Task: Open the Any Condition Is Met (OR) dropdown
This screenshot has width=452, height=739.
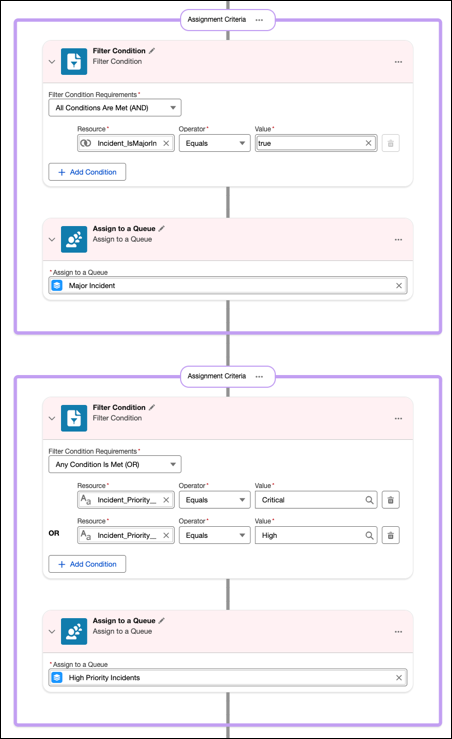Action: pos(115,464)
